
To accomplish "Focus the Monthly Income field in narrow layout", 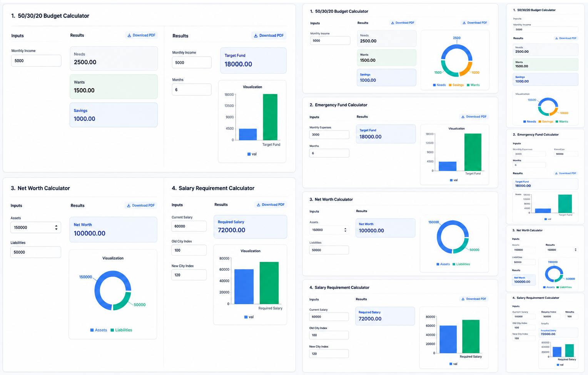I will click(546, 30).
